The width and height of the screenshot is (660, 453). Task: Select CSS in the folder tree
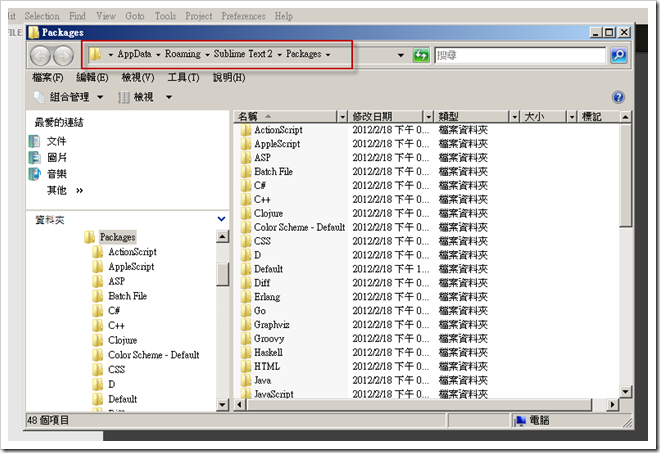tap(116, 369)
